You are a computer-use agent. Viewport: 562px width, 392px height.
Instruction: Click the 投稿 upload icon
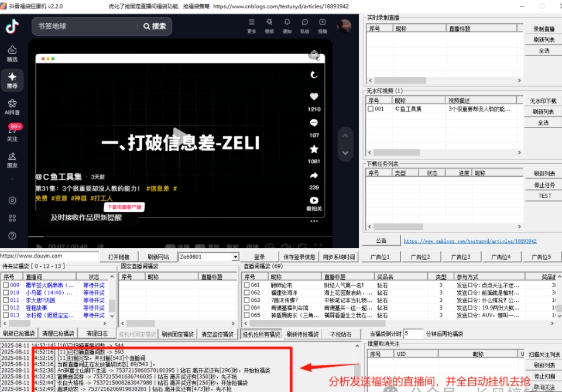click(x=322, y=26)
